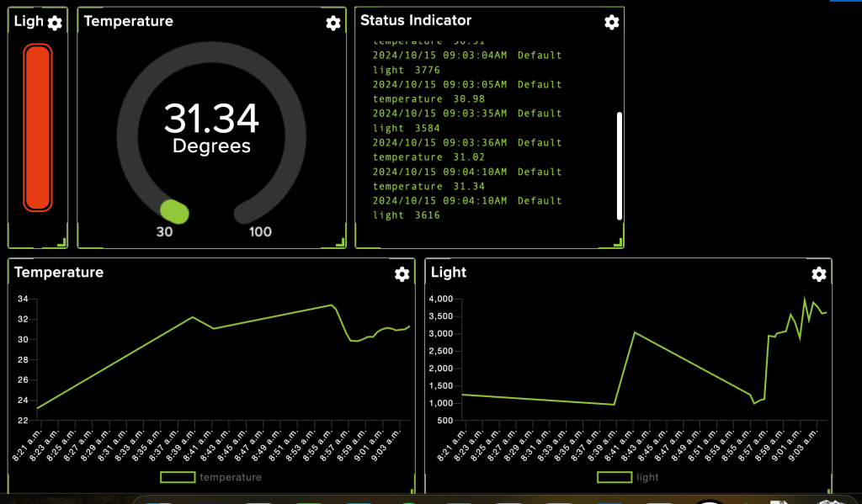The height and width of the screenshot is (504, 862).
Task: Click the red light level indicator bar
Action: tap(38, 127)
